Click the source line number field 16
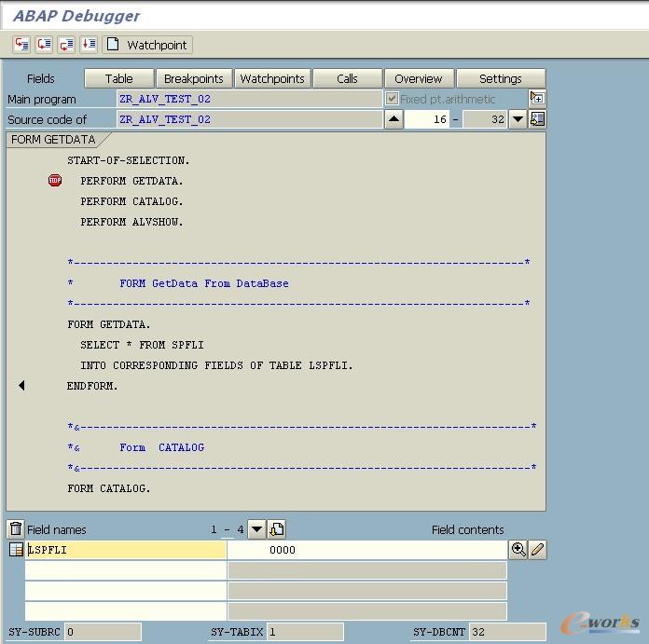The width and height of the screenshot is (649, 644). [x=428, y=119]
